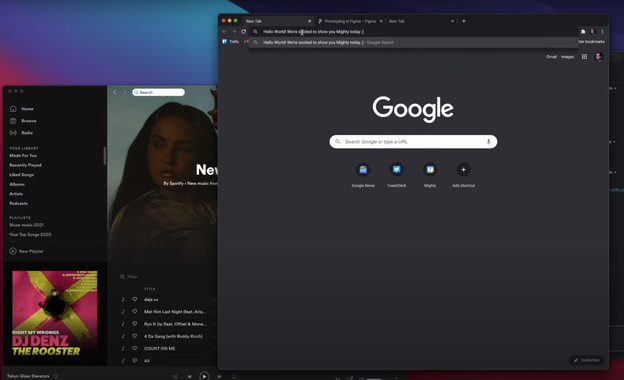Open the Google apps grid icon
Image resolution: width=624 pixels, height=380 pixels.
click(x=584, y=57)
